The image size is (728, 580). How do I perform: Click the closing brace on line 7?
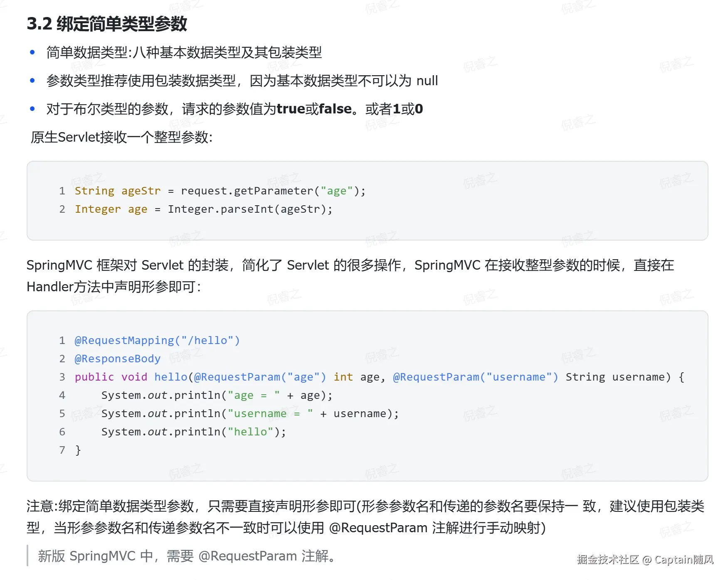point(78,450)
